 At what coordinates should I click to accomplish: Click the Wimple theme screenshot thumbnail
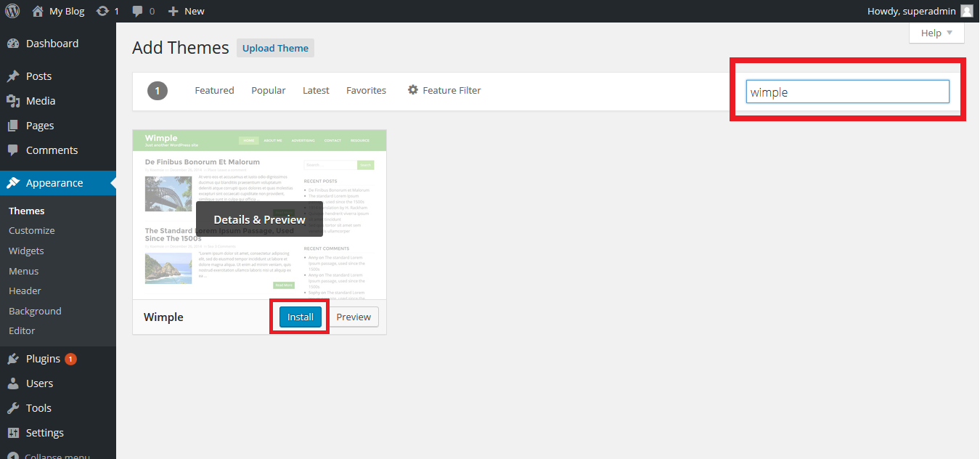(259, 214)
